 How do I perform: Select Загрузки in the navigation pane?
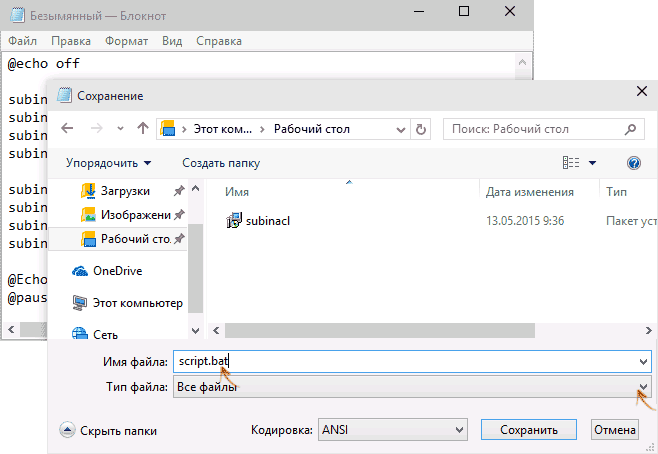point(125,191)
